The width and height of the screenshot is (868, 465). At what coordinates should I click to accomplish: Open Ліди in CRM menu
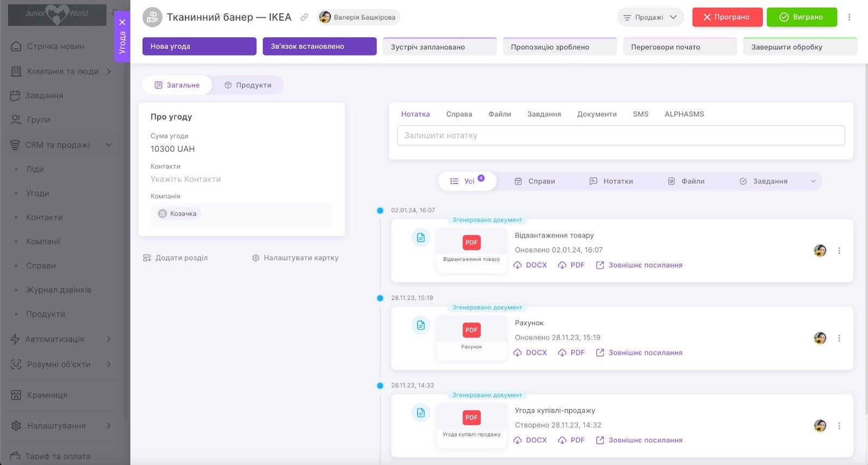tap(35, 169)
